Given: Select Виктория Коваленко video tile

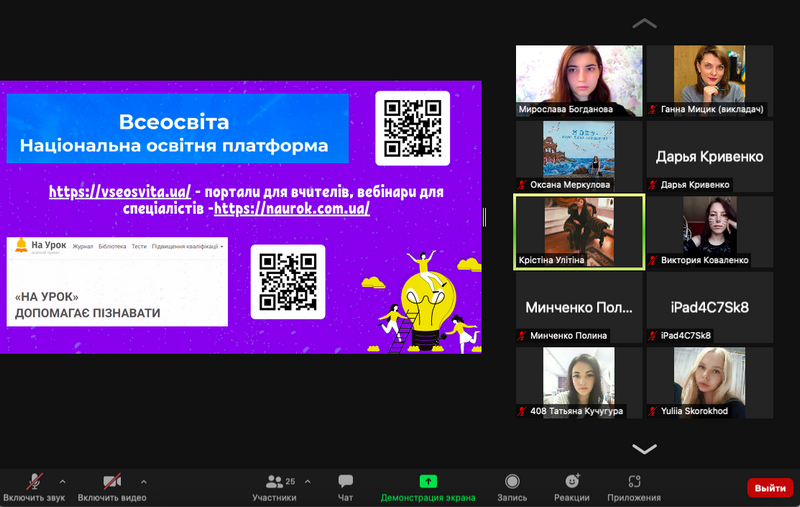Looking at the screenshot, I should tap(710, 232).
